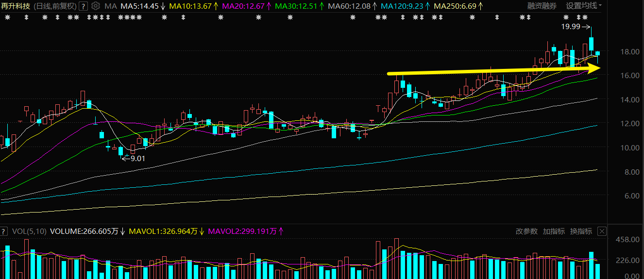Image resolution: width=644 pixels, height=279 pixels.
Task: Expand the 设置均线 dropdown
Action: point(584,6)
